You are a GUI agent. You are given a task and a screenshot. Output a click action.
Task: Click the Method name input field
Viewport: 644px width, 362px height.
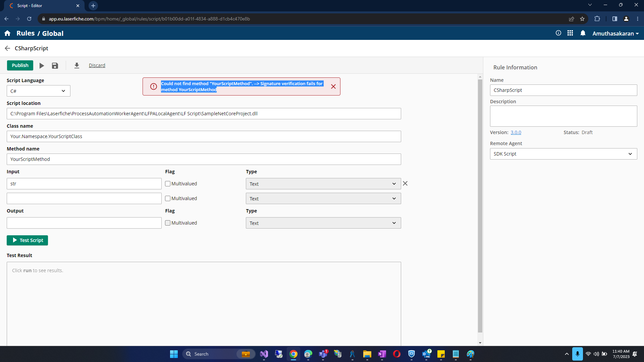pos(204,159)
